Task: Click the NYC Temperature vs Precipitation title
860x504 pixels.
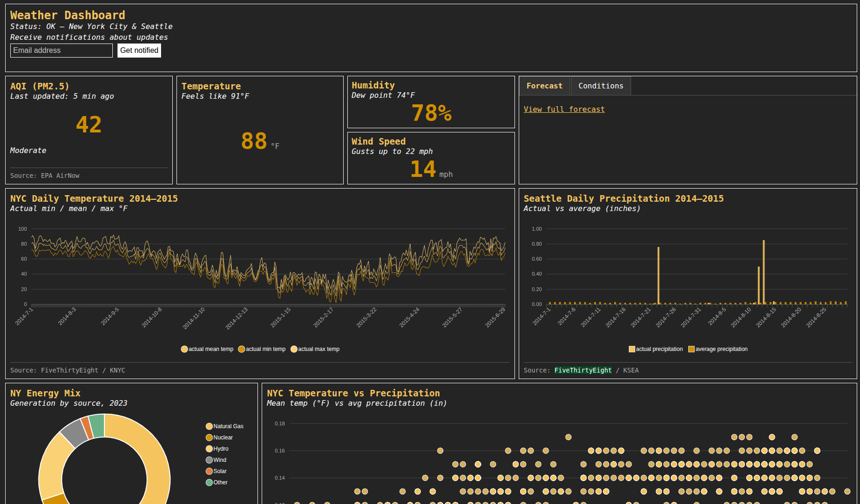Action: pyautogui.click(x=353, y=393)
